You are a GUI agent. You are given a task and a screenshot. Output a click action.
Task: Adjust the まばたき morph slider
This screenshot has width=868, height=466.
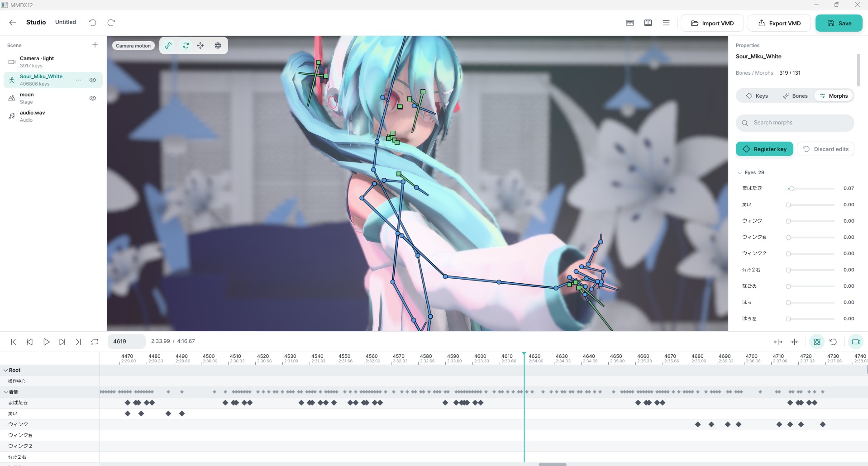coord(811,189)
